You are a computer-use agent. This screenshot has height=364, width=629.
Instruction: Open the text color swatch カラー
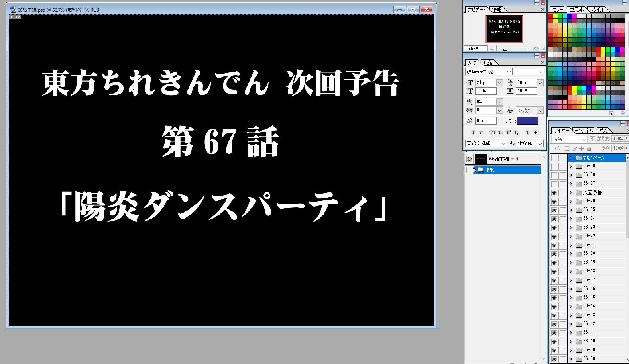point(527,121)
